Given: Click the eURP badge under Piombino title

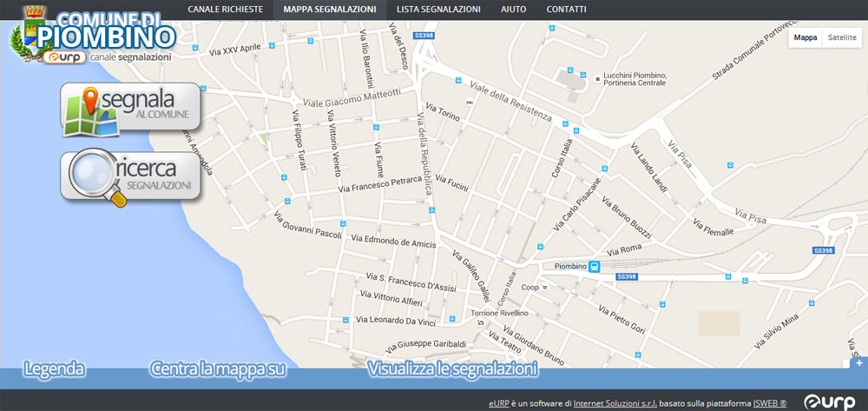Looking at the screenshot, I should point(65,57).
